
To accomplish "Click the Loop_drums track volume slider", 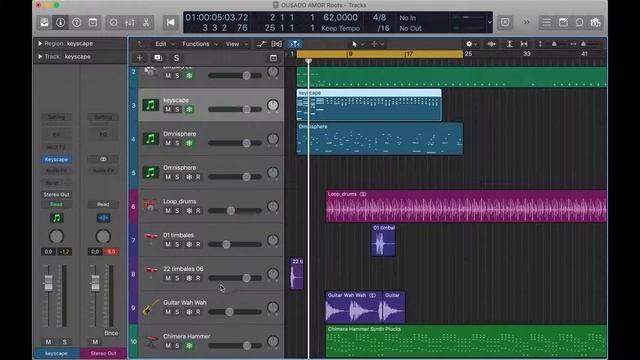I will pyautogui.click(x=235, y=211).
